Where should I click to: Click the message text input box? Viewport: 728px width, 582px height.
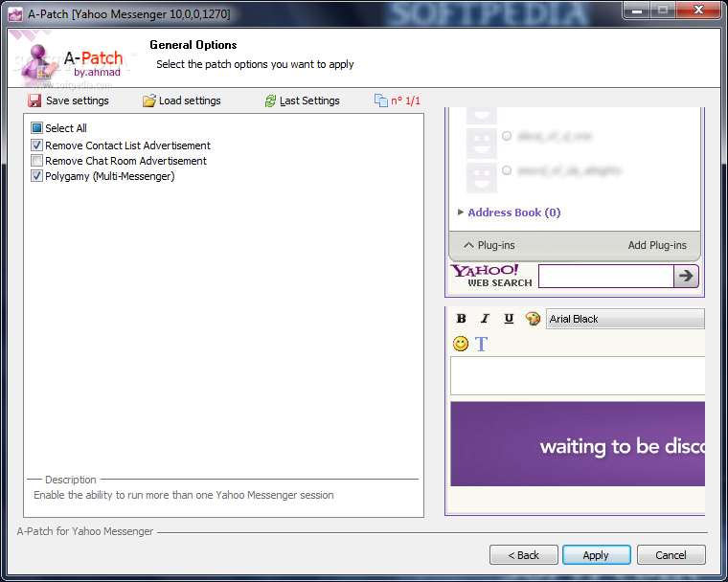(578, 375)
